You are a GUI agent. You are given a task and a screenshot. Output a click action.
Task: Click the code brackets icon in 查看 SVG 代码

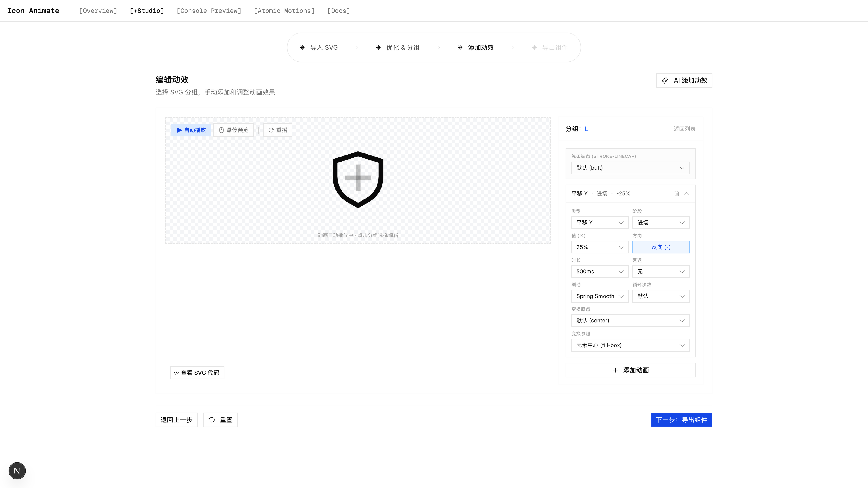click(176, 373)
